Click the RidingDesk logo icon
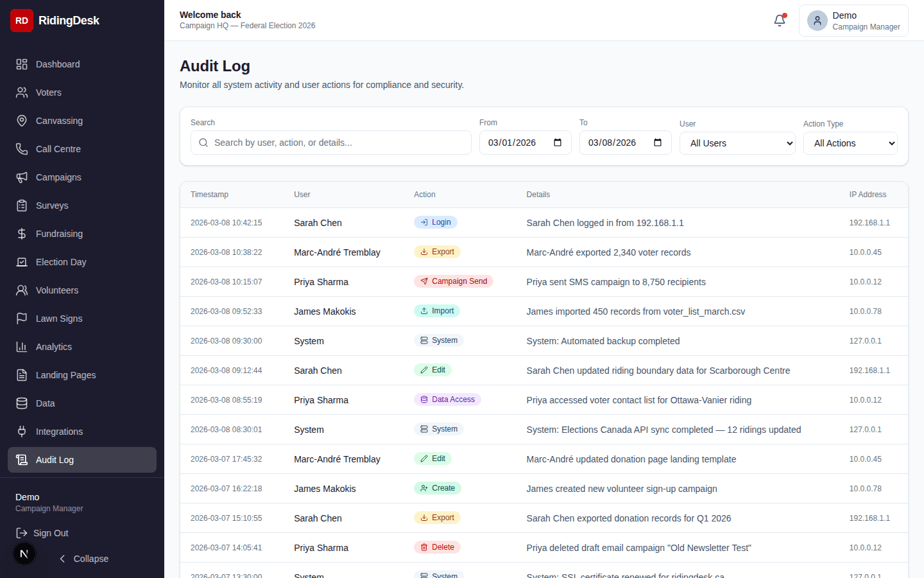 tap(21, 20)
